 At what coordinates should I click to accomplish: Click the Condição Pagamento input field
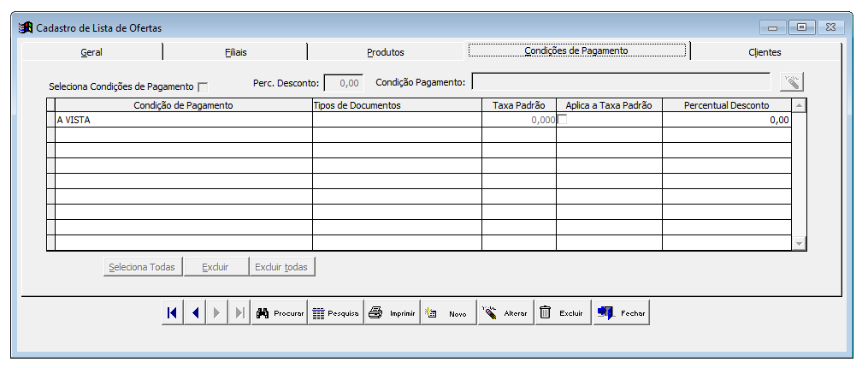coord(621,82)
